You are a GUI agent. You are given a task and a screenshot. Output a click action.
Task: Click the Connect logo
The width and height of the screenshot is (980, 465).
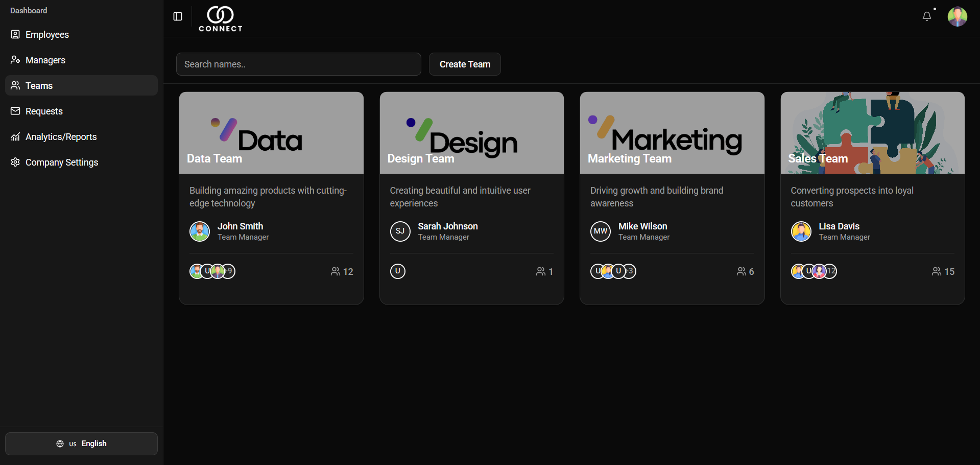click(x=221, y=19)
